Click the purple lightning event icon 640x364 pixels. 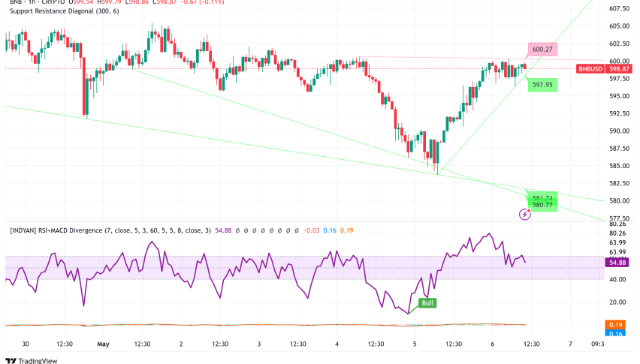click(525, 214)
